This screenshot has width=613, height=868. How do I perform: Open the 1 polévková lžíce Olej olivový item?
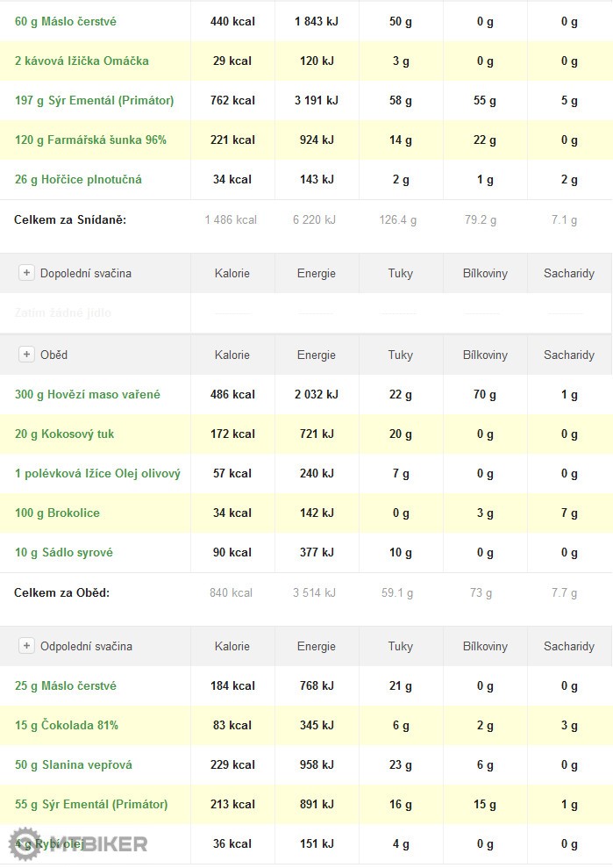(x=97, y=473)
